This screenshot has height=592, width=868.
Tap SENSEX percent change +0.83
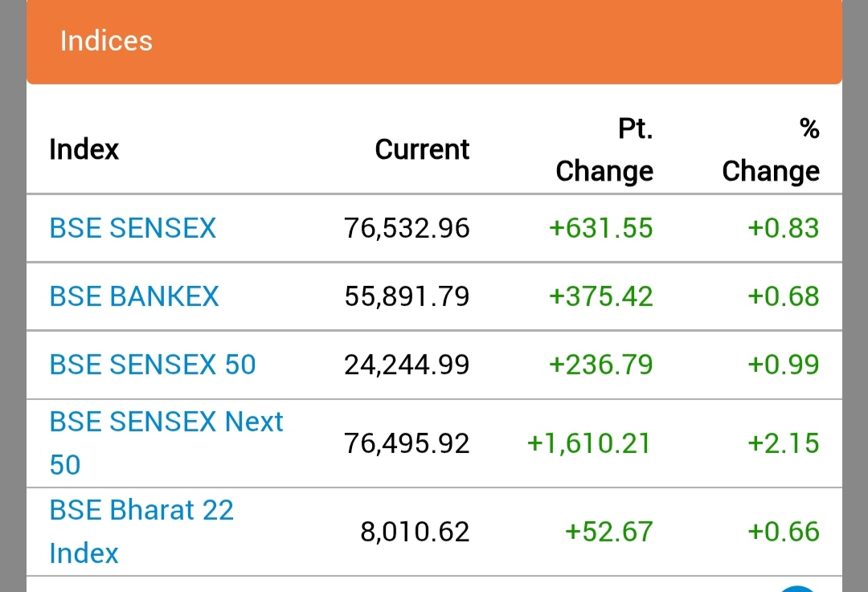[x=783, y=228]
